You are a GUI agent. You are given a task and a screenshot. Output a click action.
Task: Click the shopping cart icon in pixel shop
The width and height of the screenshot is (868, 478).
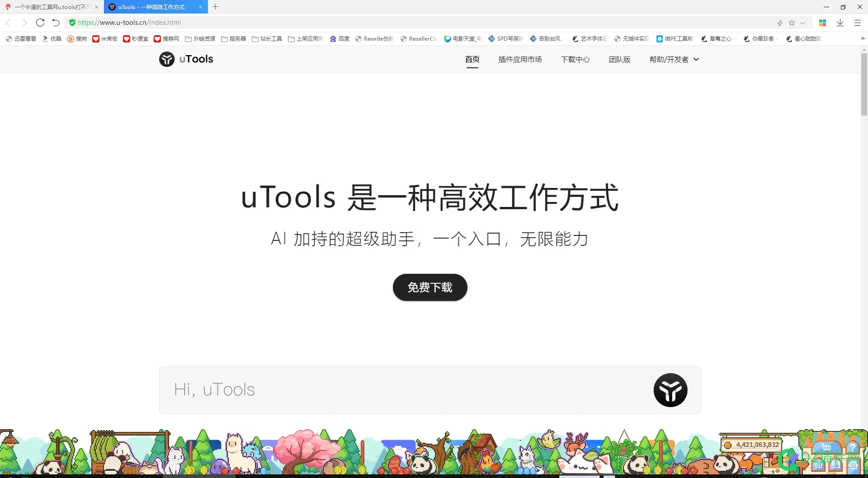(826, 447)
